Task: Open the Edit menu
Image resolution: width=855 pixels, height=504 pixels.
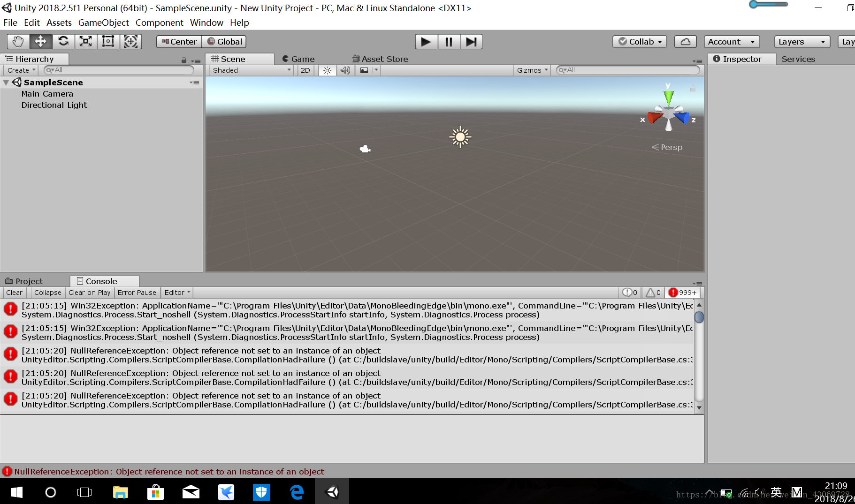Action: click(32, 23)
